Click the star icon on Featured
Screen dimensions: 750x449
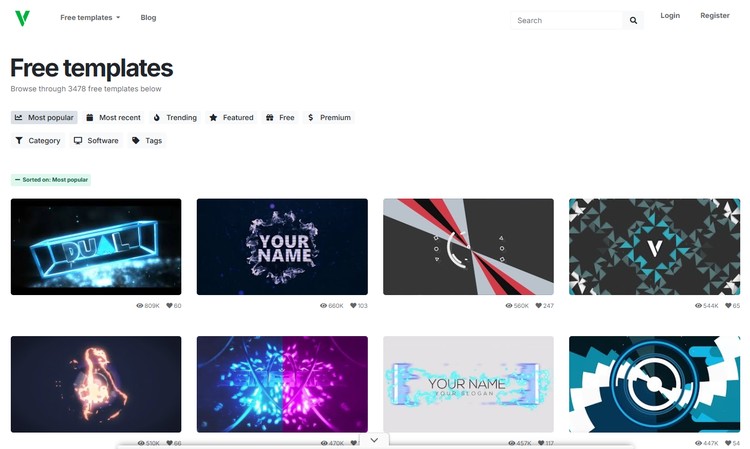213,118
